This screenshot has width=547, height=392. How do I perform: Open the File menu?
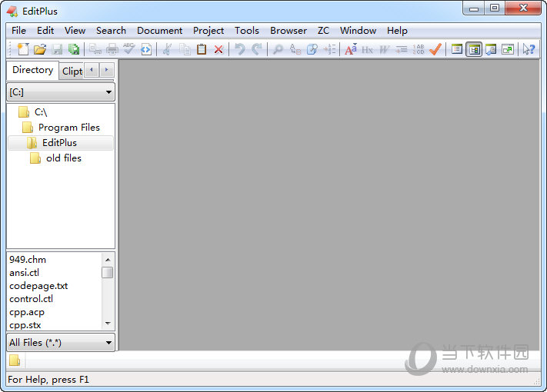18,31
